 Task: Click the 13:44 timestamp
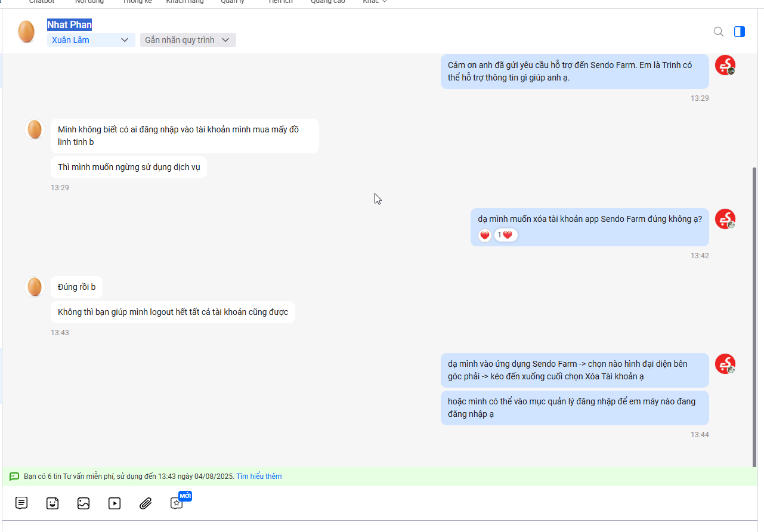pyautogui.click(x=700, y=435)
